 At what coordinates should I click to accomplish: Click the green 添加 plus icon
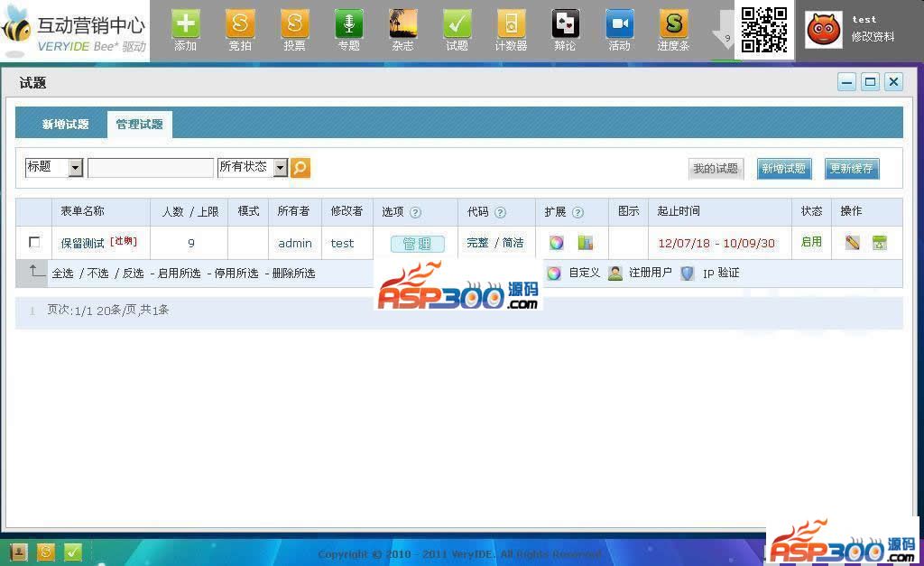tap(185, 24)
